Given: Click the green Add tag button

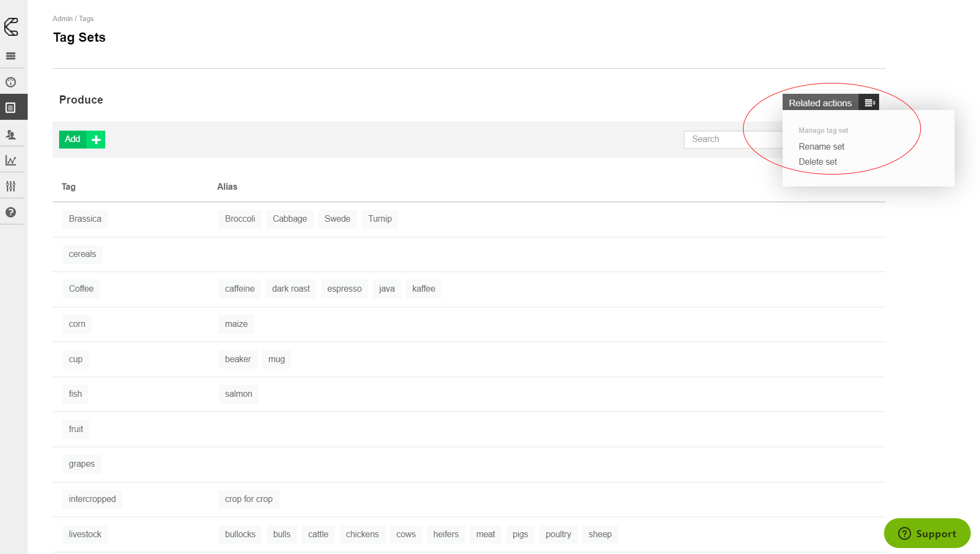Looking at the screenshot, I should click(x=82, y=139).
